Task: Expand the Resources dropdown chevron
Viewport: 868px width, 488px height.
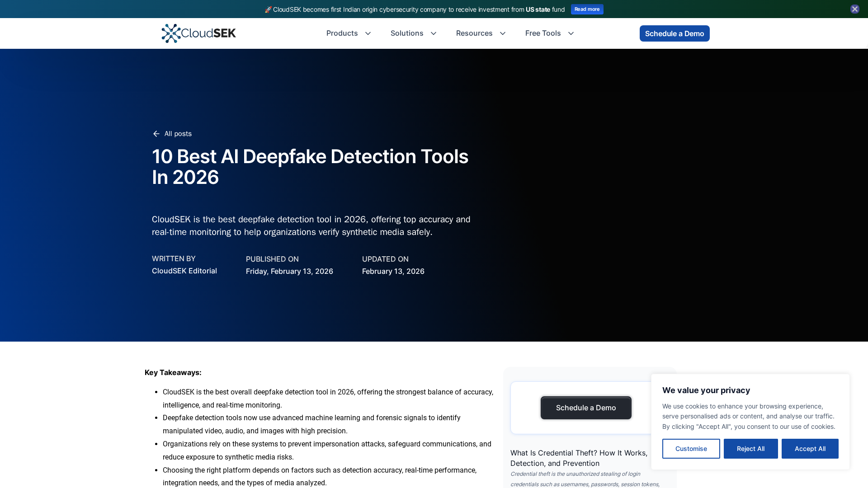Action: [503, 33]
